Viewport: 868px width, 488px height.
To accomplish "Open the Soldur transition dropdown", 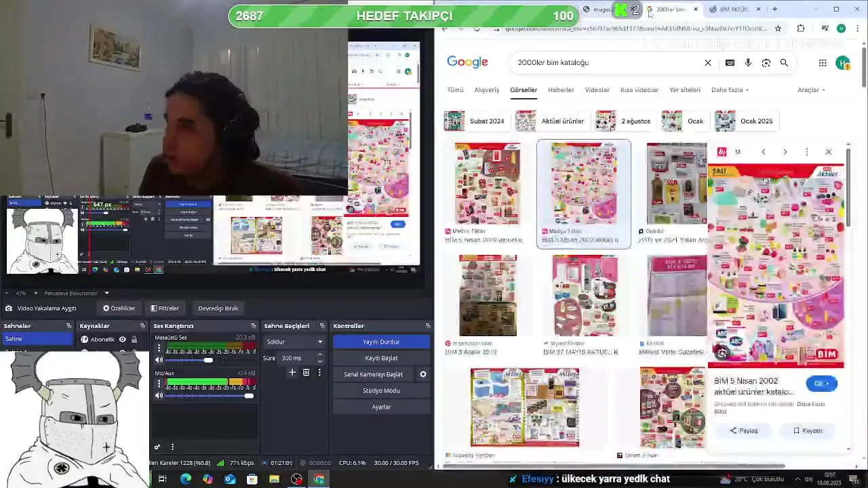I will tap(294, 342).
